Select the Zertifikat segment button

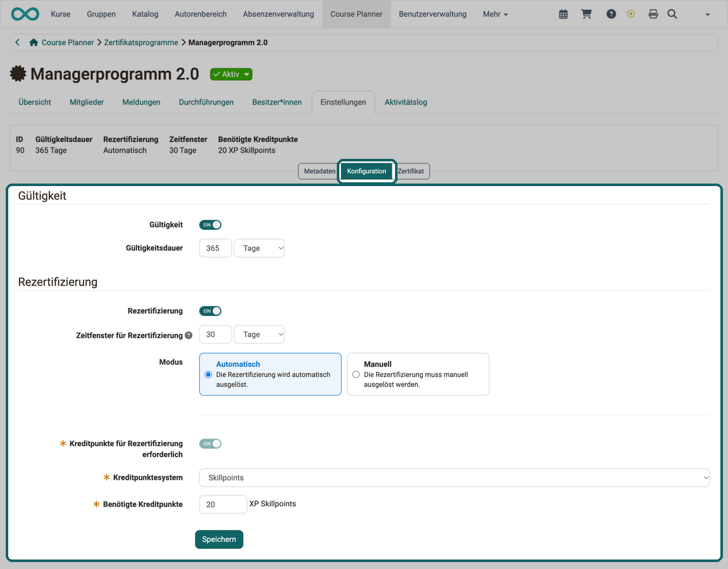point(411,172)
